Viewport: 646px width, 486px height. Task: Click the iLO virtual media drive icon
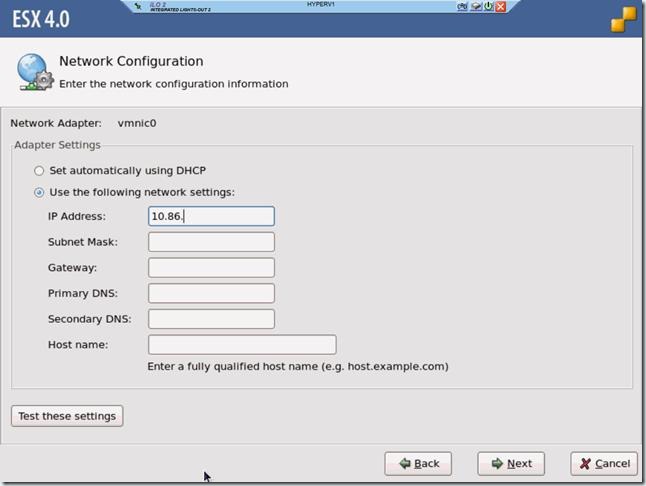476,6
